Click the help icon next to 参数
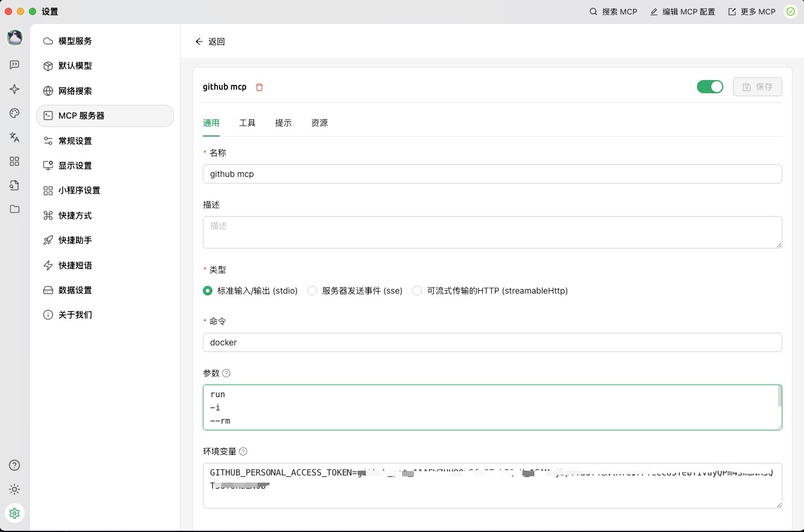 pos(227,373)
